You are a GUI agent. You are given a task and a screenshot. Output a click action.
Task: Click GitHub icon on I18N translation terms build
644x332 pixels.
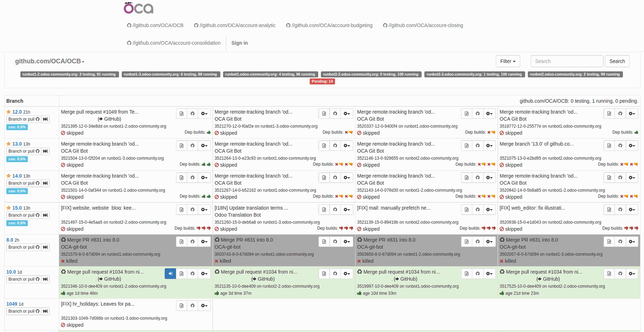(335, 210)
